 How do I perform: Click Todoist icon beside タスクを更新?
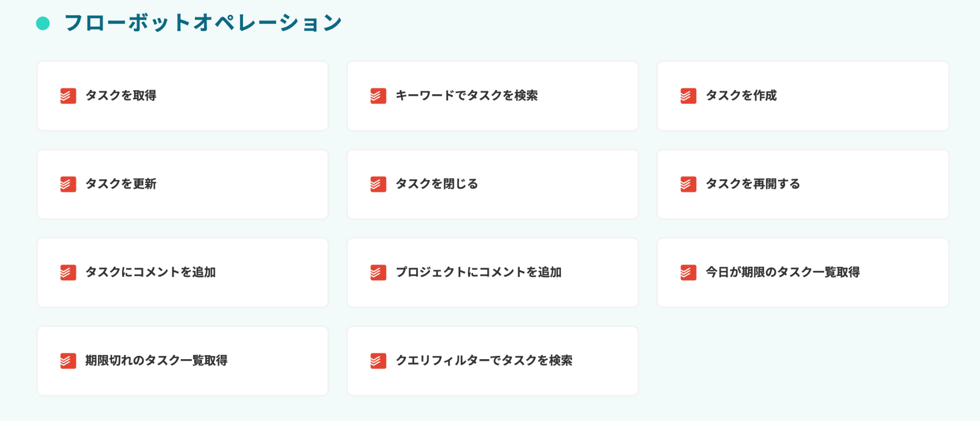coord(68,184)
